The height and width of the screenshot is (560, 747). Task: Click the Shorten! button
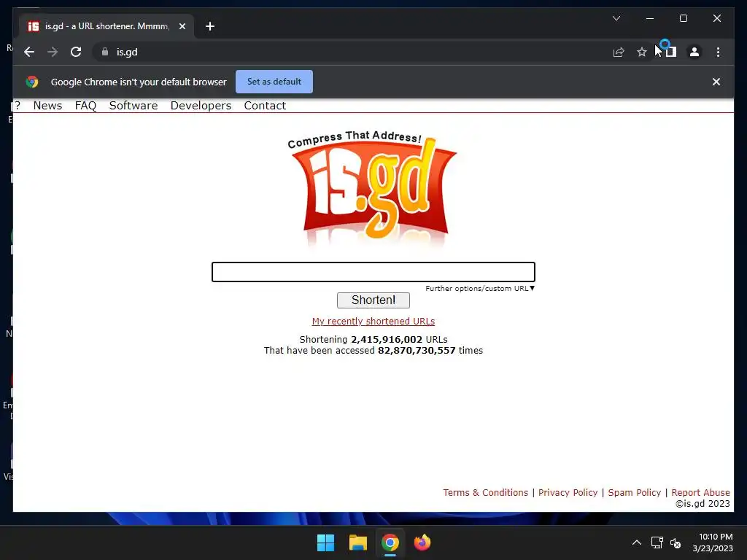(373, 300)
